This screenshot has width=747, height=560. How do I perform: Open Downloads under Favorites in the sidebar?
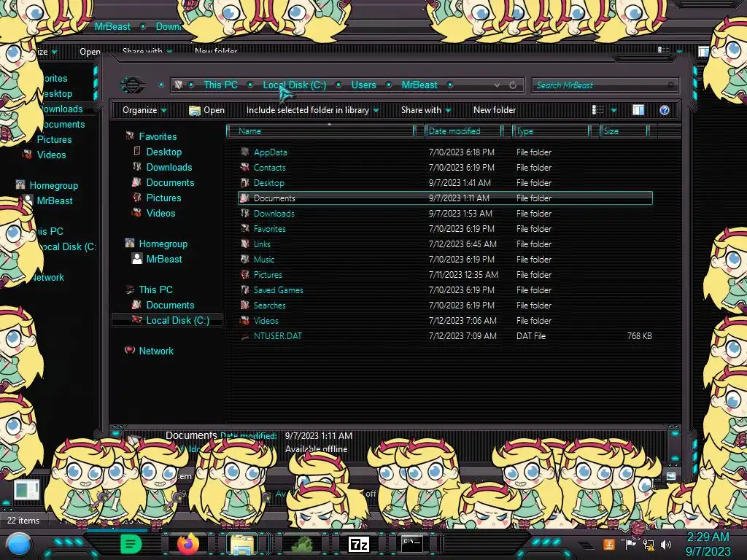pyautogui.click(x=169, y=167)
